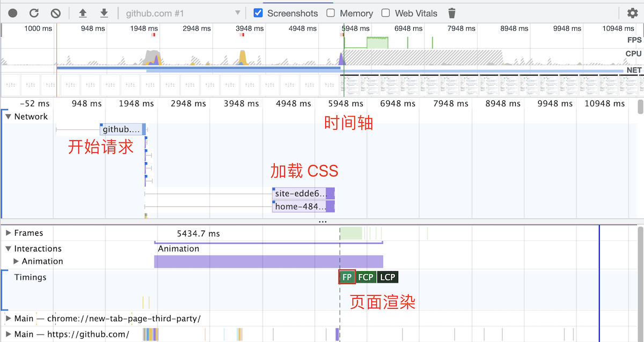Select the site-edde6 CSS network request
The image size is (644, 342).
point(301,194)
